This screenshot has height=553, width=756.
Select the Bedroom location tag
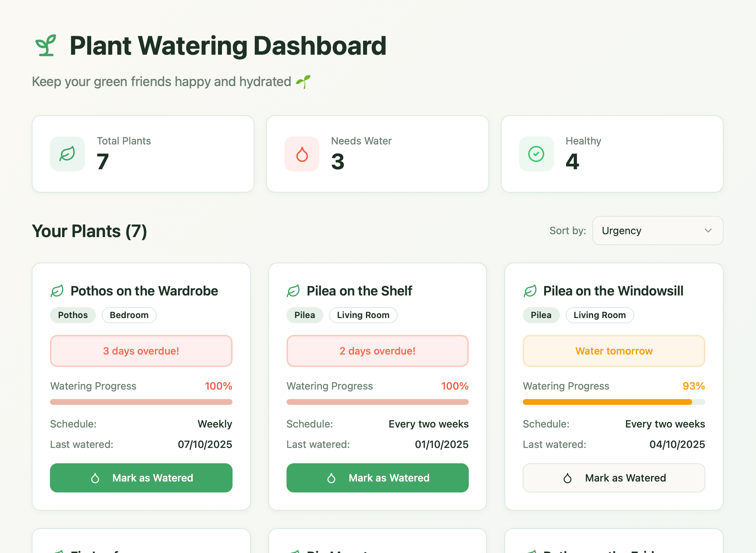129,315
